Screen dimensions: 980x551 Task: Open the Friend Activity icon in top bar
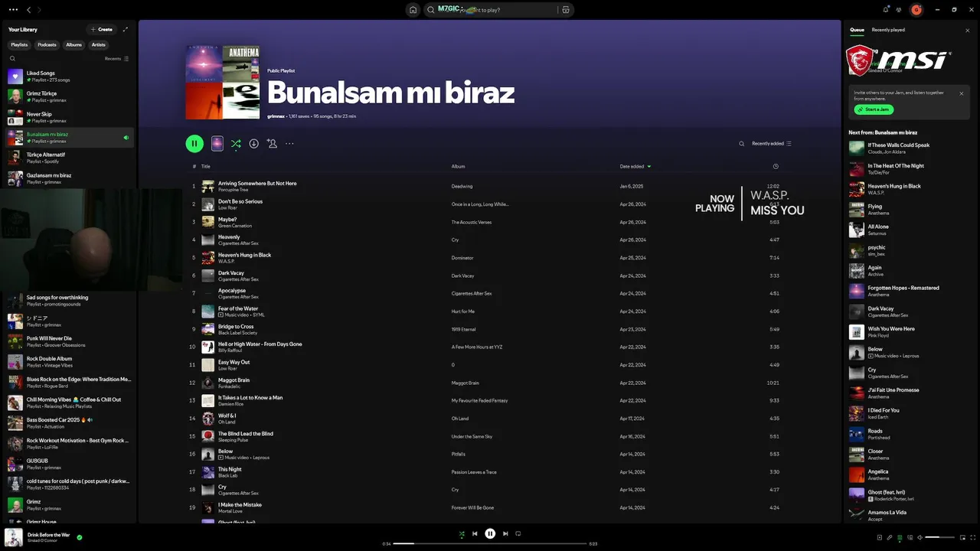pos(898,9)
